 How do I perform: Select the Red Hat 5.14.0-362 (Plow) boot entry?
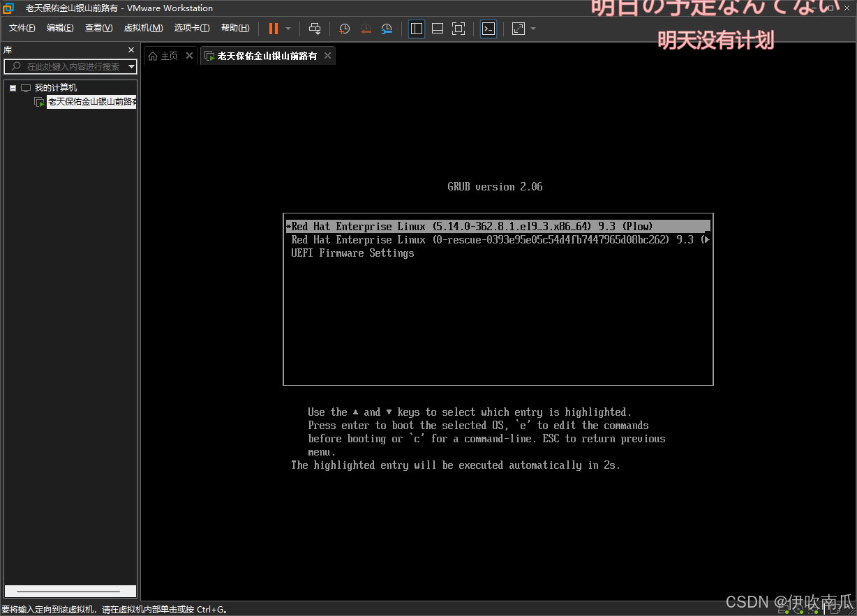pos(498,226)
